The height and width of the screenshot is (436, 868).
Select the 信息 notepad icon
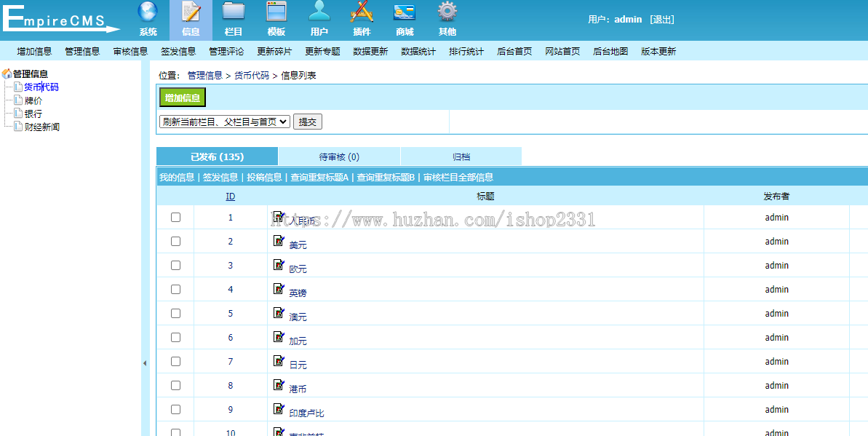(x=191, y=13)
